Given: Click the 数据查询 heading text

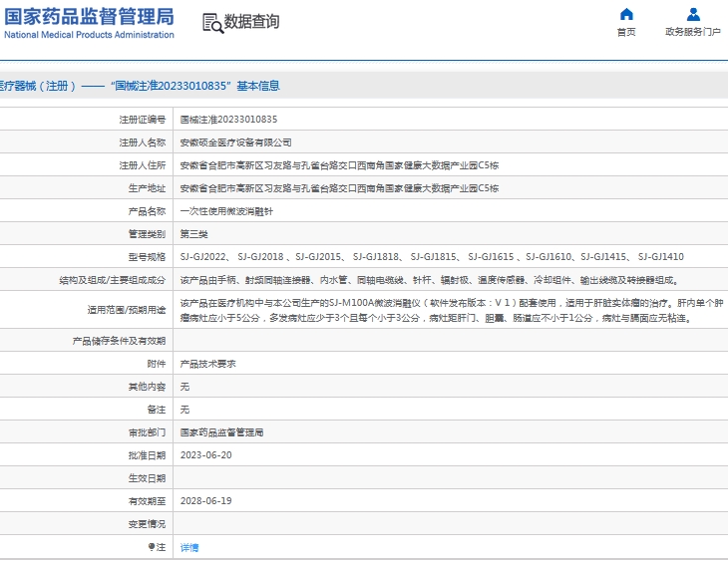Looking at the screenshot, I should tap(251, 22).
